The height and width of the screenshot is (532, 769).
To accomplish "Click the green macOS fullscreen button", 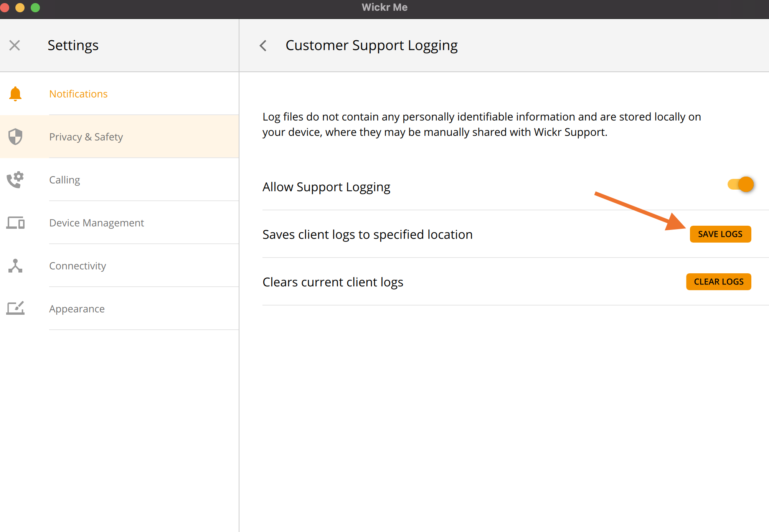I will (35, 7).
